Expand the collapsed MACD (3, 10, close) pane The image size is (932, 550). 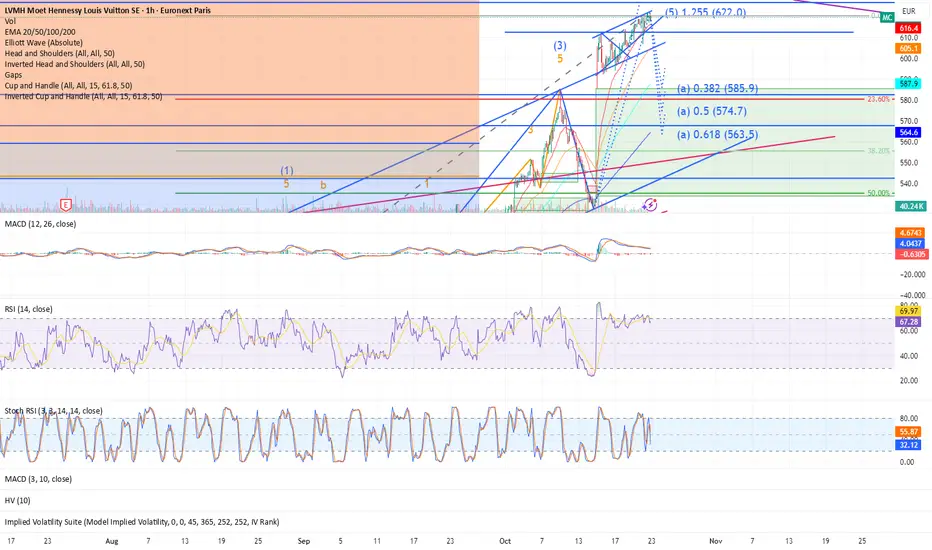pos(38,479)
